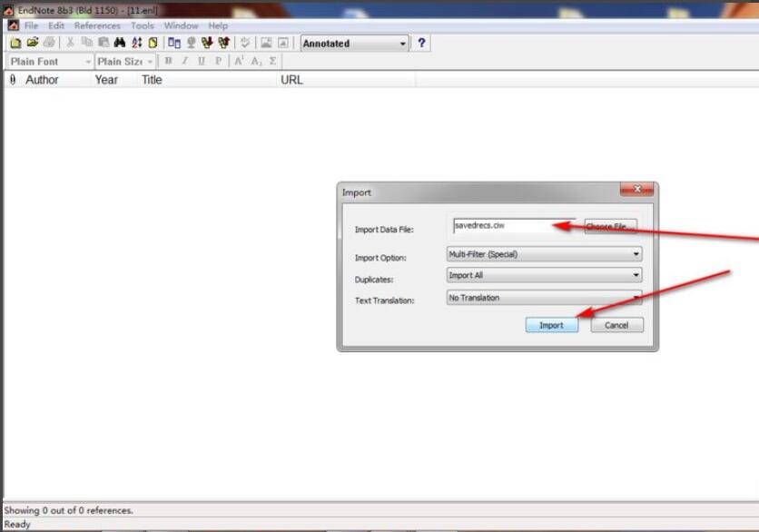Viewport: 759px width, 532px height.
Task: Click the Connect online globe icon
Action: click(x=192, y=43)
